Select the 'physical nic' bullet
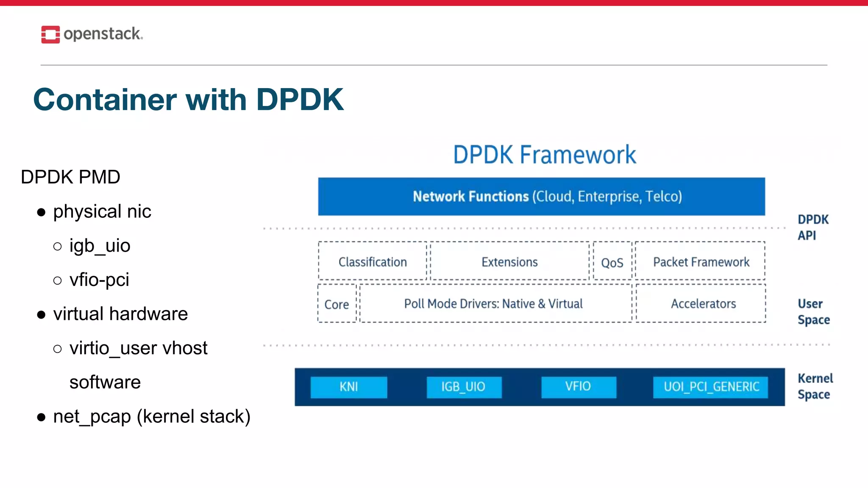 pos(102,211)
